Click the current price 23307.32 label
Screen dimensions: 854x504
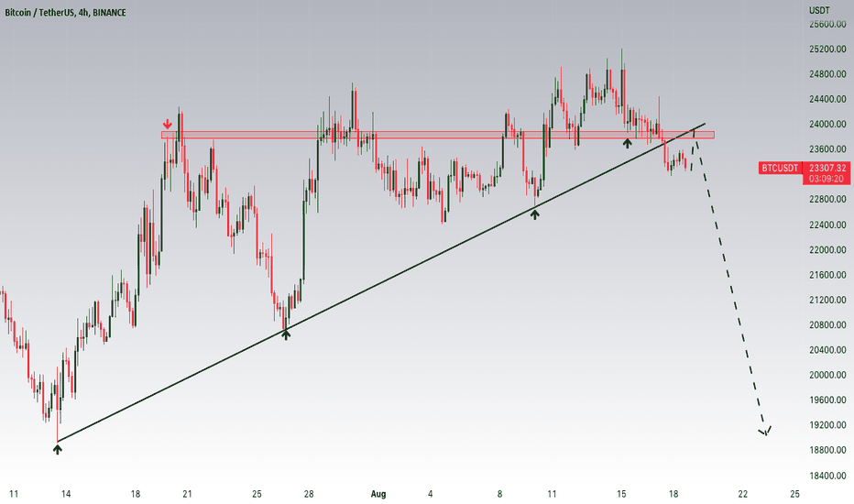click(827, 168)
